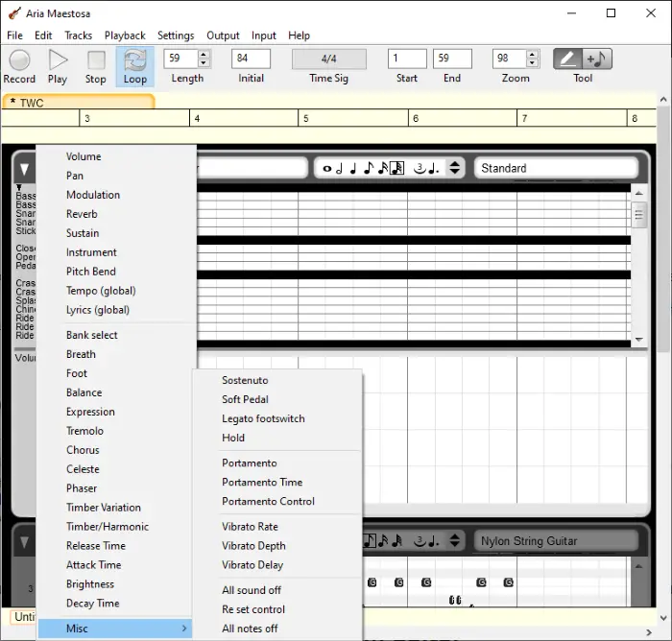
Task: Click the Zoom spinner arrows
Action: (532, 59)
